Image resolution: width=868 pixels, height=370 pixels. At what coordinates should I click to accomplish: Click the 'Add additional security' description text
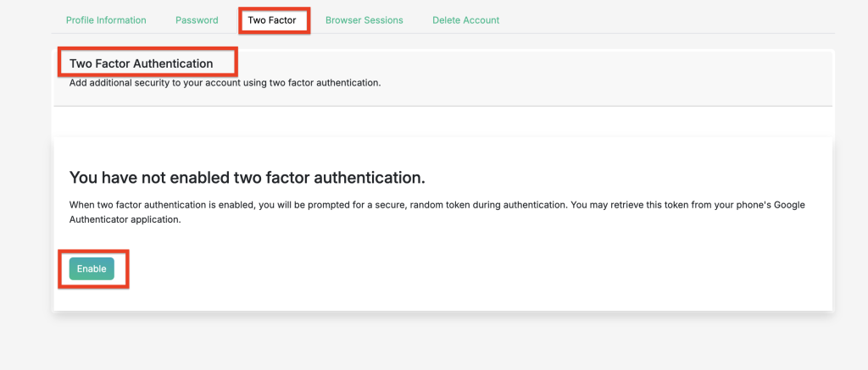point(225,83)
